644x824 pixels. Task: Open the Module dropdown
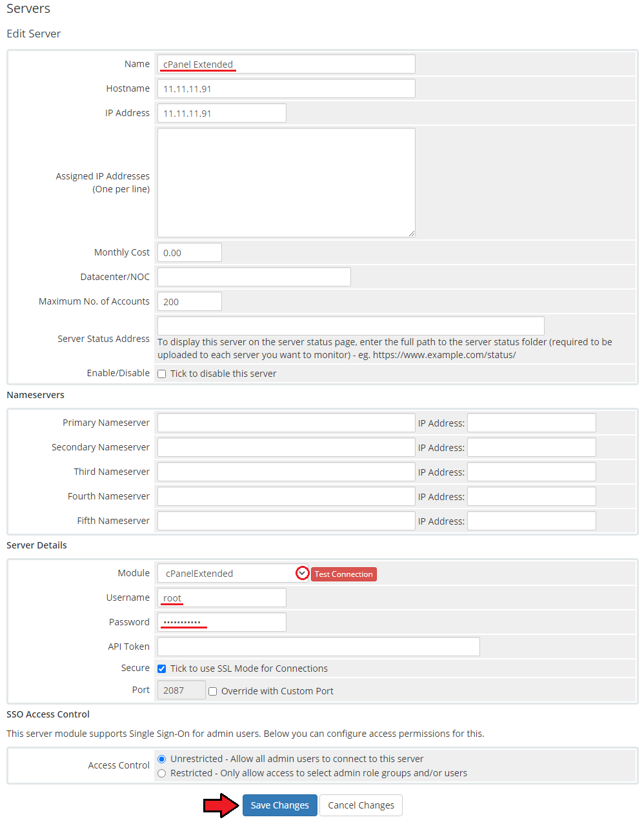[233, 573]
